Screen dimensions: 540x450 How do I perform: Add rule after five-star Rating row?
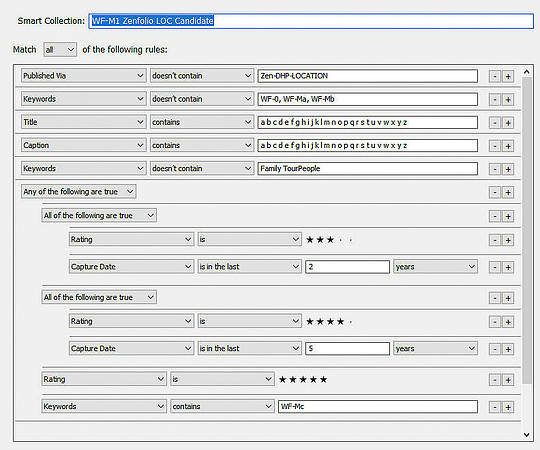(x=508, y=380)
